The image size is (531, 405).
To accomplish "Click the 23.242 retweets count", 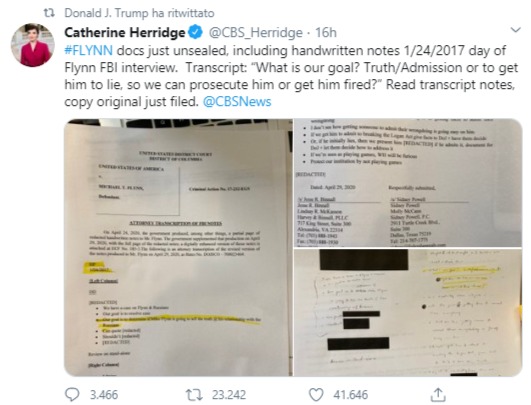I will [x=229, y=395].
